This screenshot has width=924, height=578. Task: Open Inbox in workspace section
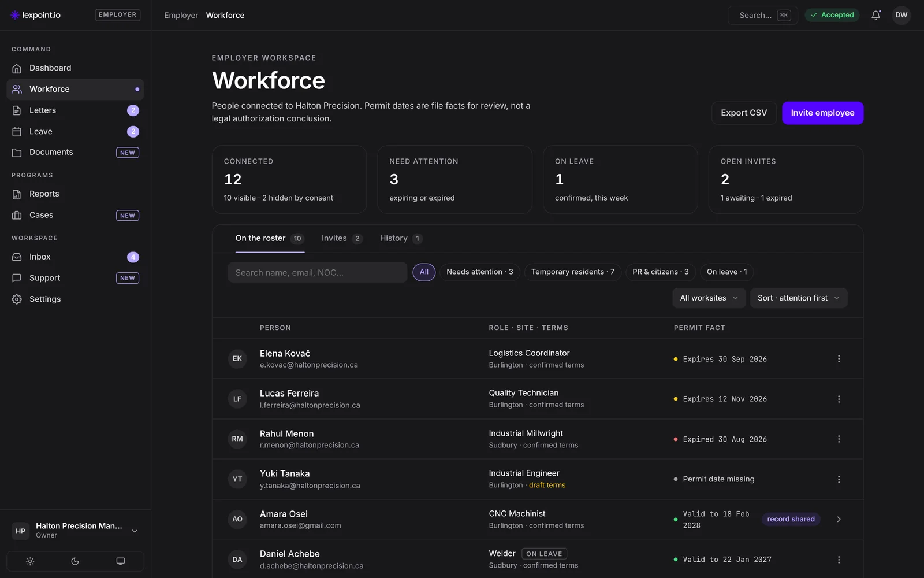pos(75,257)
